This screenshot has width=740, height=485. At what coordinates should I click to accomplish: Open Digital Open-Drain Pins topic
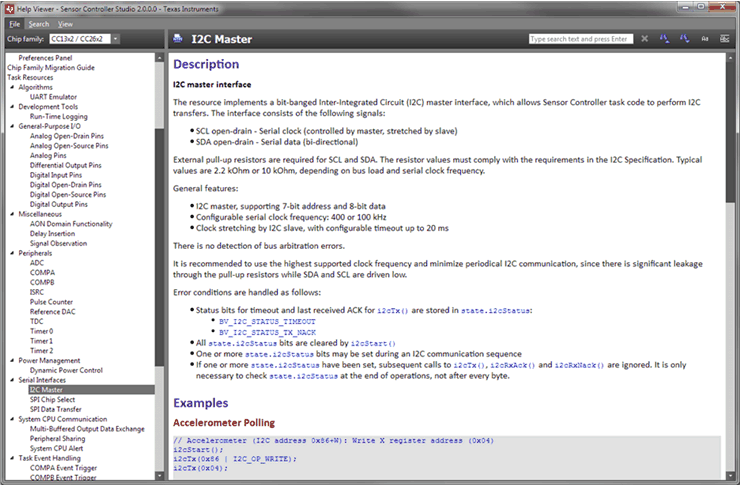[x=66, y=185]
